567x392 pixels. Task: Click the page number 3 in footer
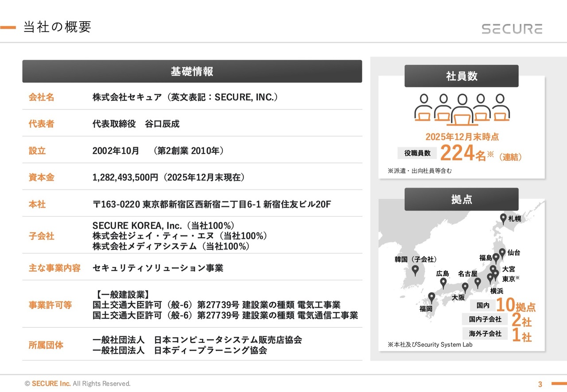click(x=540, y=384)
